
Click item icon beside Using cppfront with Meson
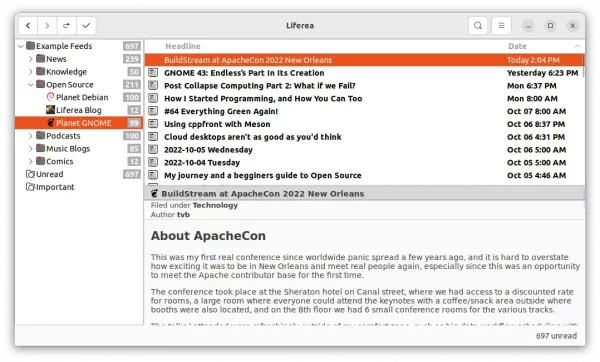point(153,124)
